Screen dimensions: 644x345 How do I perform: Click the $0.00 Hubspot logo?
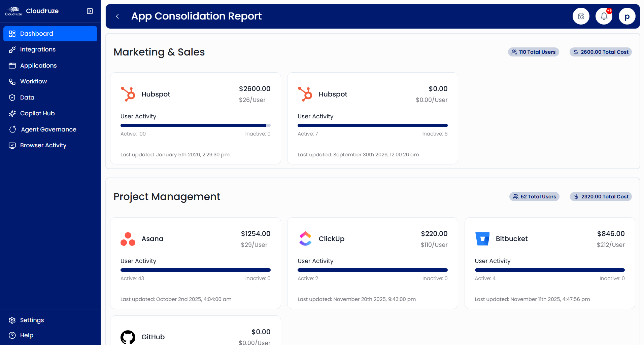305,94
